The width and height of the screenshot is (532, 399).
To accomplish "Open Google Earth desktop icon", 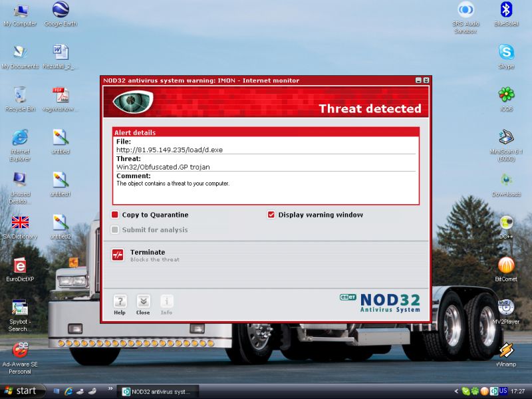I will 61,11.
